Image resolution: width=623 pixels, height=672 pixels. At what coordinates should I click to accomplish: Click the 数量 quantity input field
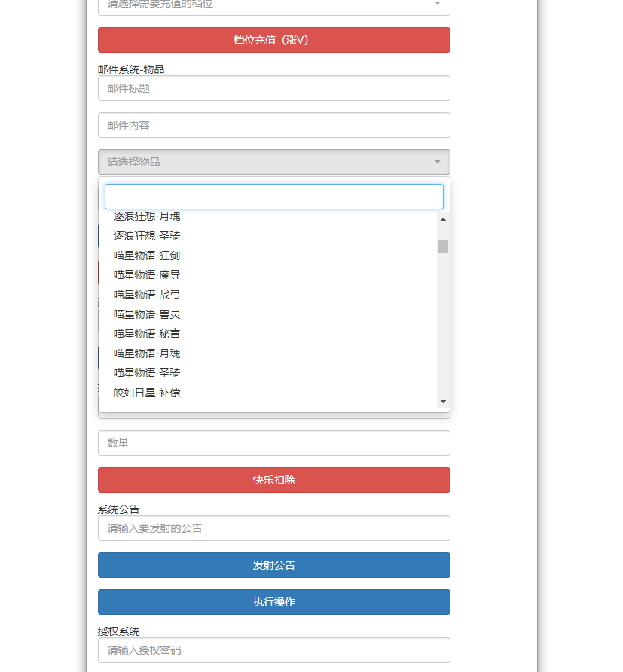pyautogui.click(x=273, y=443)
